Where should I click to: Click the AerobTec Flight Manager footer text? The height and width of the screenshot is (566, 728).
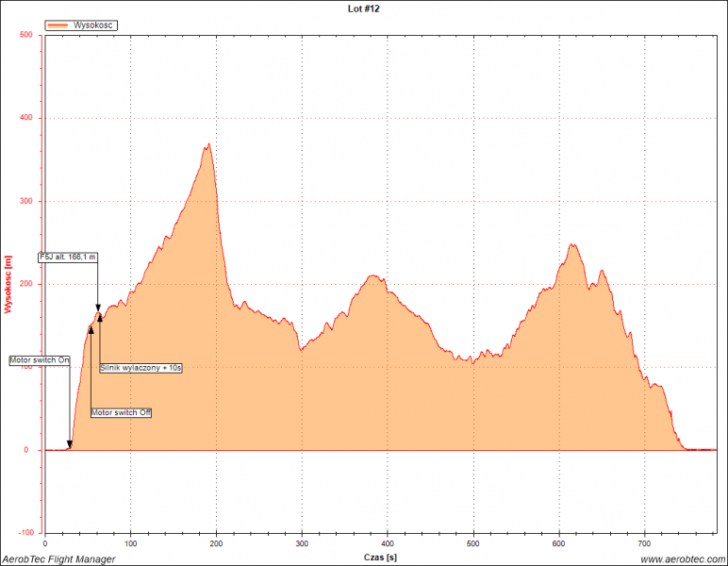58,559
